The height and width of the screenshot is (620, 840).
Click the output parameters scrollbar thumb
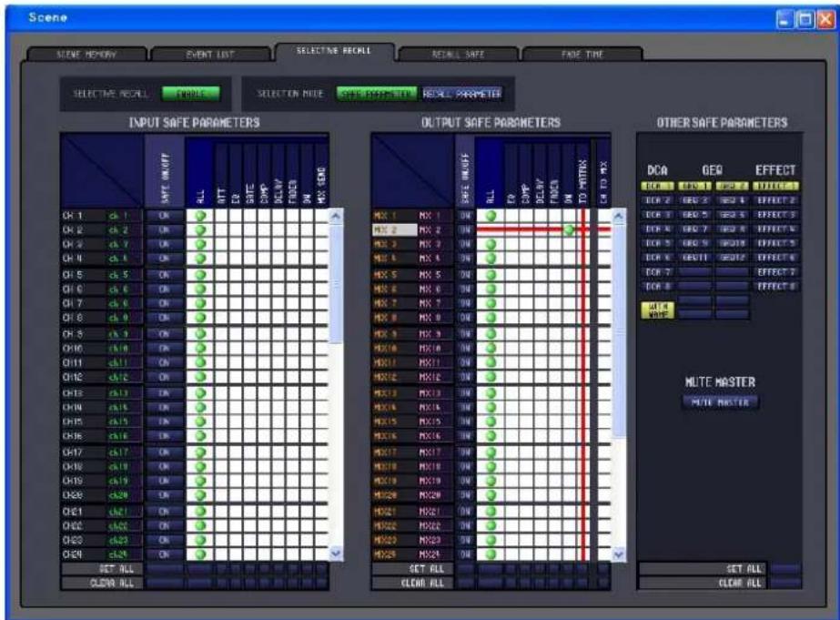click(x=619, y=330)
